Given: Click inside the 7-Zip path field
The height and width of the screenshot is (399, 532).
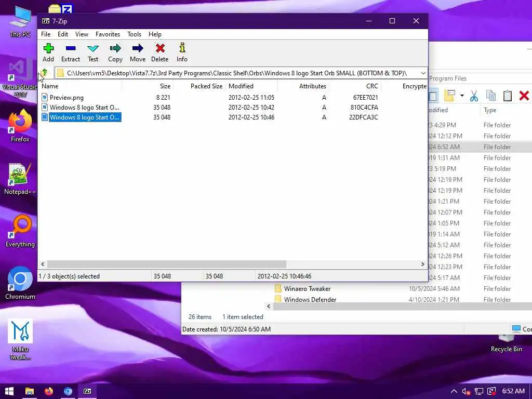Looking at the screenshot, I should (x=237, y=73).
